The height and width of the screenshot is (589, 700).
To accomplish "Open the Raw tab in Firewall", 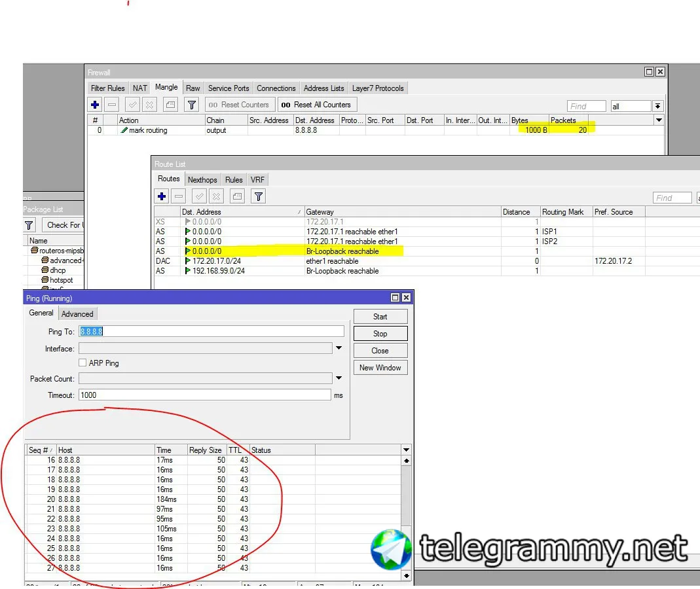I will click(193, 88).
